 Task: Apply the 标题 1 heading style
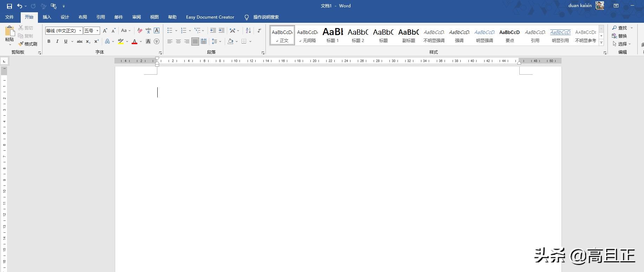[333, 35]
